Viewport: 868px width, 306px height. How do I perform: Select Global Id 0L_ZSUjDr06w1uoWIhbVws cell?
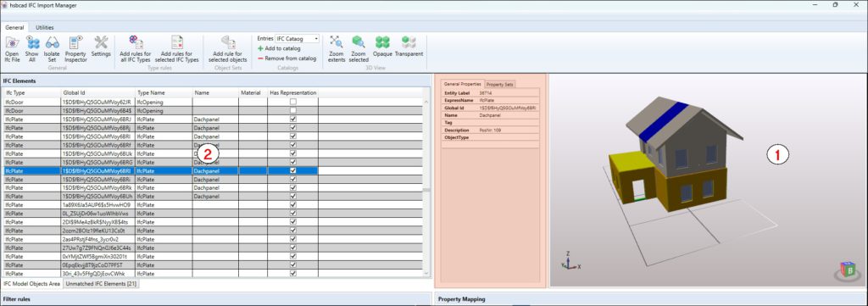pos(98,214)
